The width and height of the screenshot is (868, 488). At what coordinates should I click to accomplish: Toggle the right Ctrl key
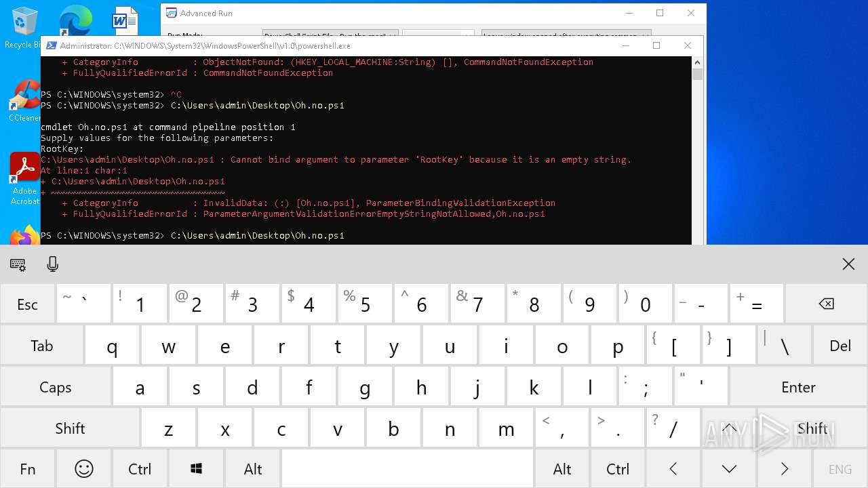[x=618, y=468]
